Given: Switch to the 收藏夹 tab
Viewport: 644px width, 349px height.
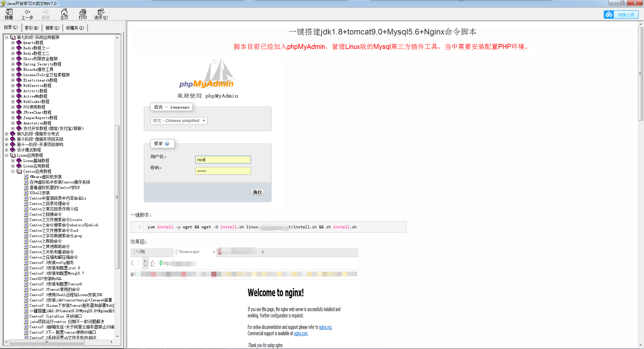Looking at the screenshot, I should (75, 28).
